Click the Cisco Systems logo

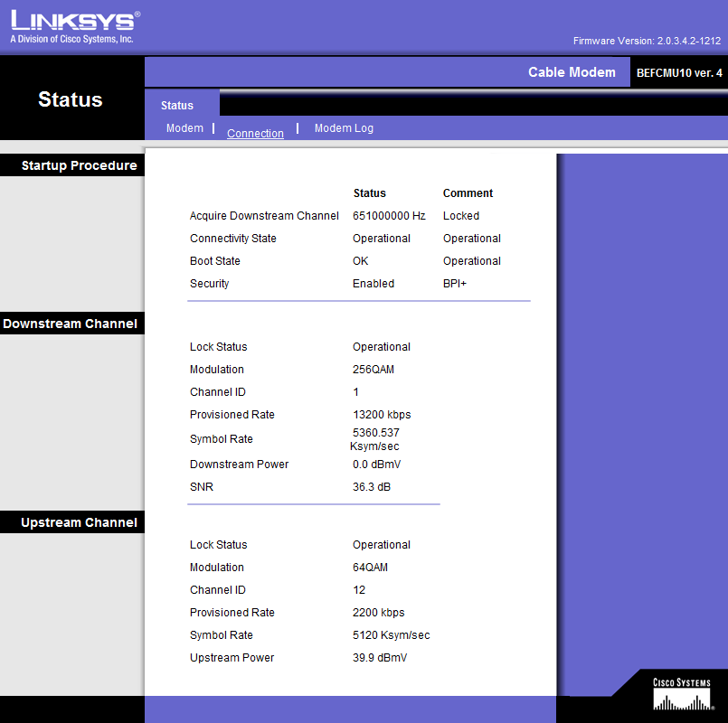click(682, 694)
